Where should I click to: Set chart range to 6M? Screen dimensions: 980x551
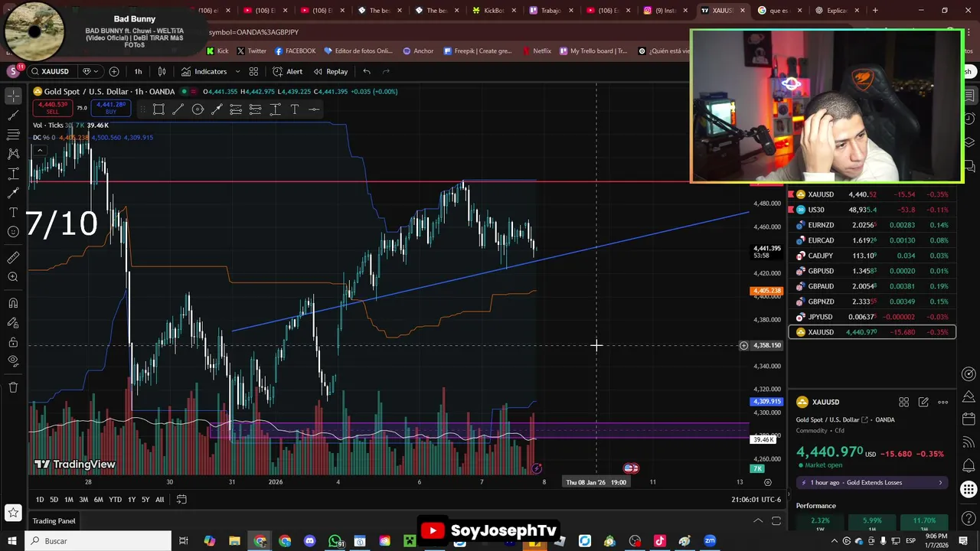[98, 500]
